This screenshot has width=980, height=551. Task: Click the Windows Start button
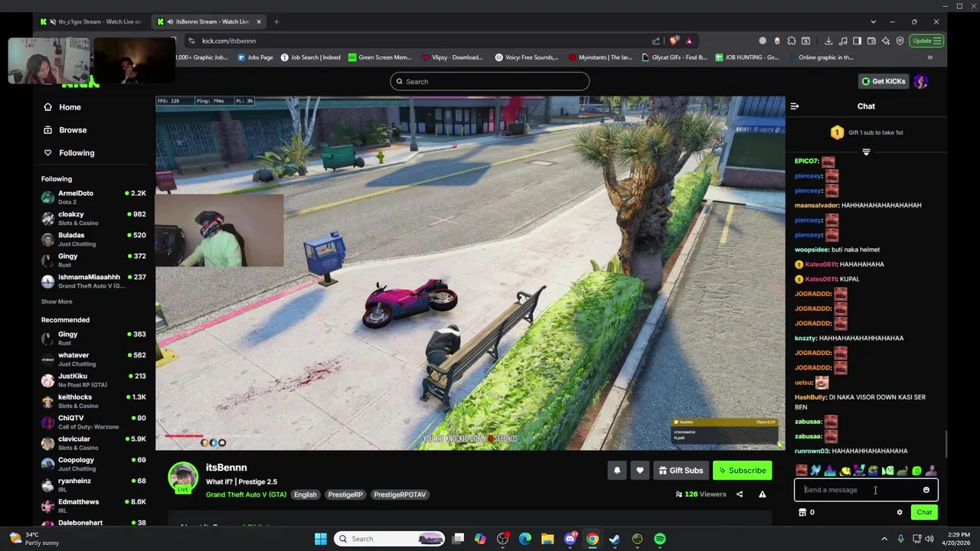pos(321,539)
